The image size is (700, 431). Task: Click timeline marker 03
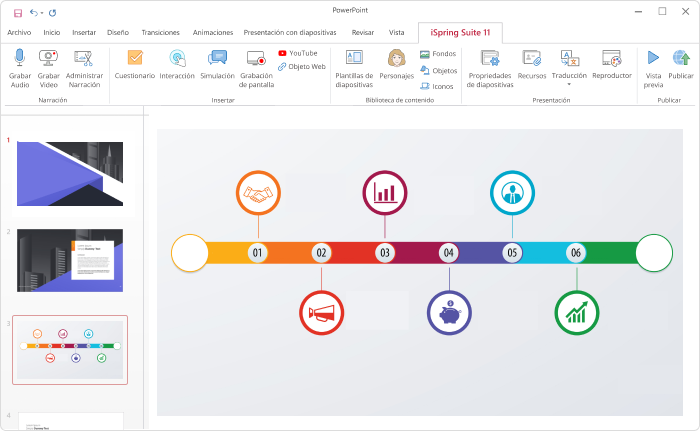point(385,253)
